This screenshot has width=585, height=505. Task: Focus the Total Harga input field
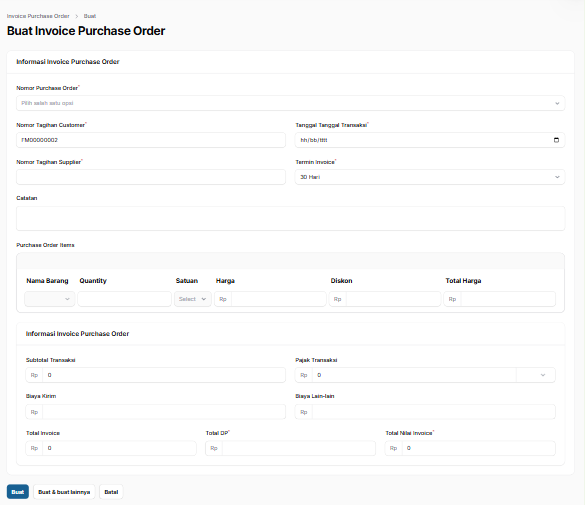pyautogui.click(x=508, y=299)
